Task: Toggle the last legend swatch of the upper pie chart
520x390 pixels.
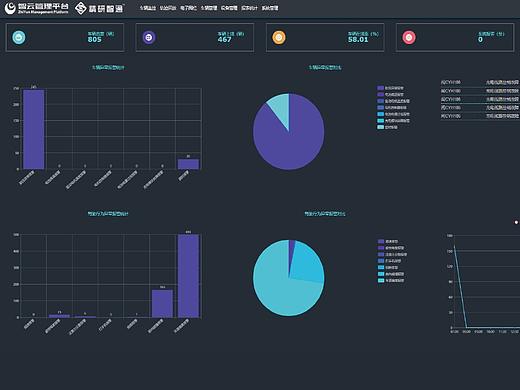Action: click(x=380, y=127)
